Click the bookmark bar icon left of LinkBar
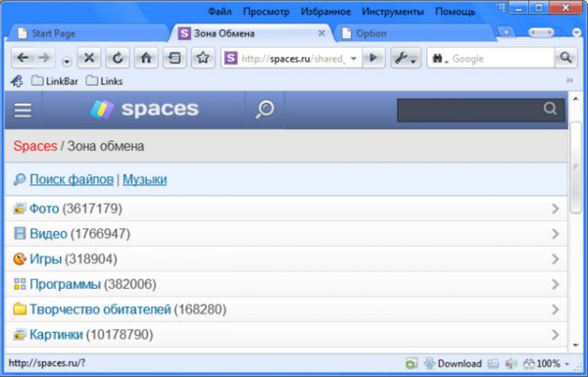The height and width of the screenshot is (377, 588). 17,81
